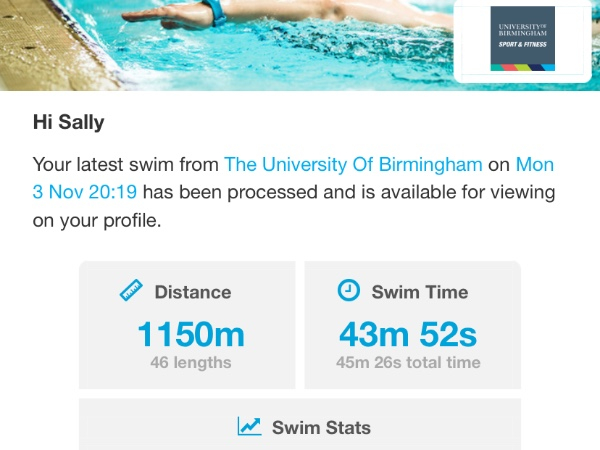Click the colored stripes on the university logo
Viewport: 600px width, 450px height.
[522, 65]
